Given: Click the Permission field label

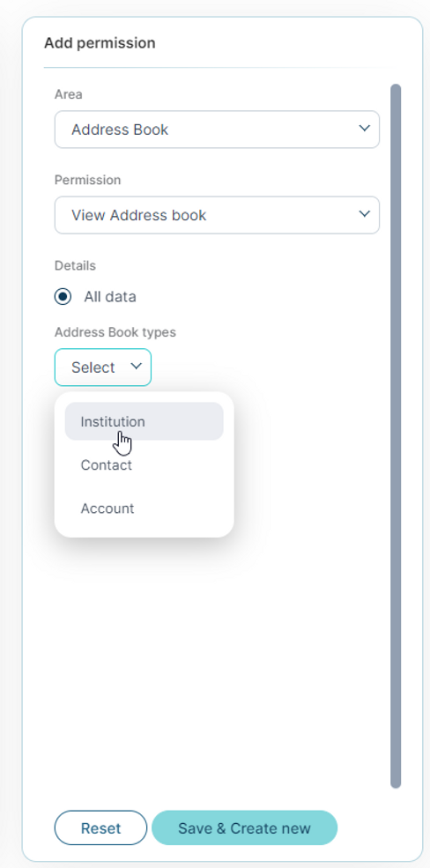Looking at the screenshot, I should (x=87, y=180).
